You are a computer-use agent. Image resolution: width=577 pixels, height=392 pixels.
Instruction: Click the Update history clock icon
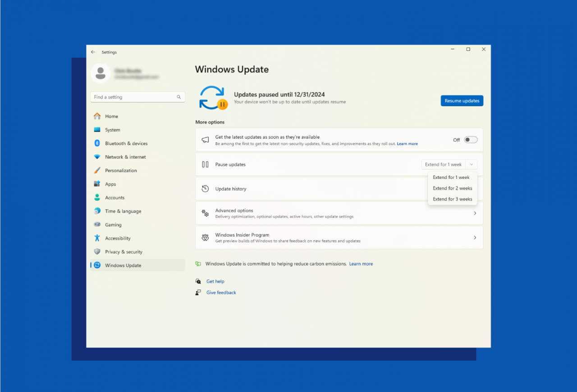tap(205, 189)
